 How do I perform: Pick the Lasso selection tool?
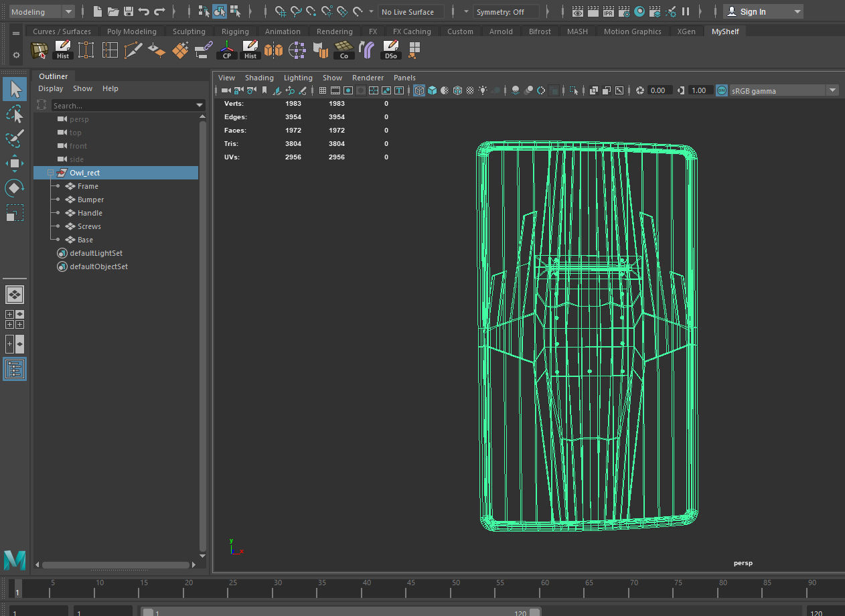[15, 114]
